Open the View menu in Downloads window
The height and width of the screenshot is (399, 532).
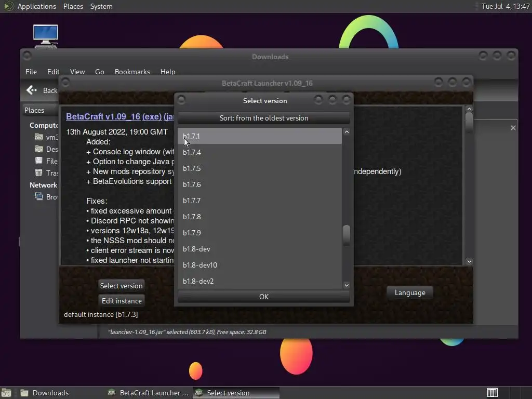[x=77, y=72]
